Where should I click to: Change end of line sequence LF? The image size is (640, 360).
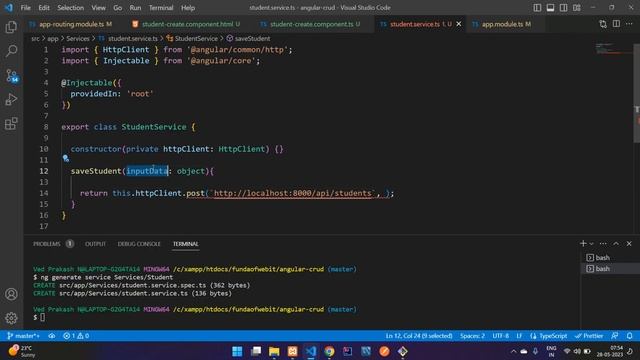pos(519,336)
